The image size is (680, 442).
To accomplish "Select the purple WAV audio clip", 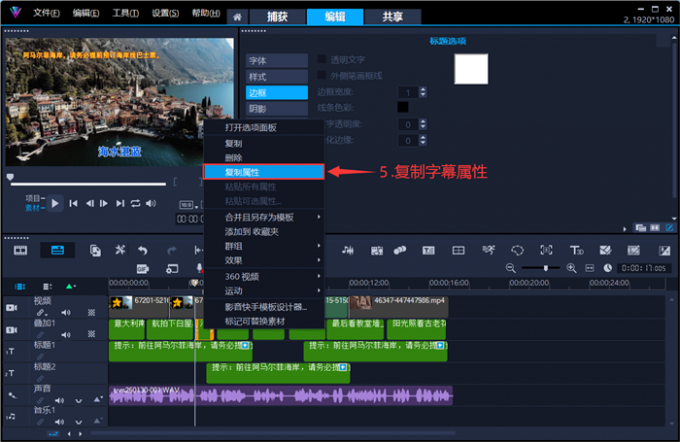I will pyautogui.click(x=281, y=396).
